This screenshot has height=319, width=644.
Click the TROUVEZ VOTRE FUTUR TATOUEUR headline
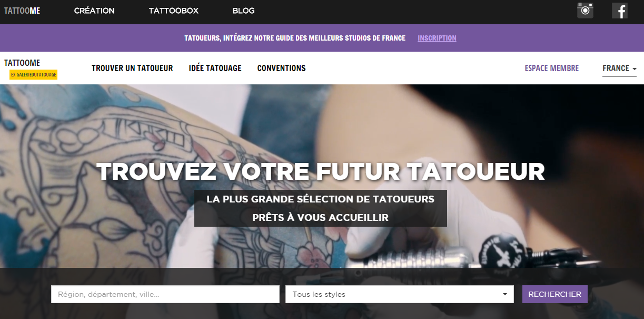[x=321, y=171]
